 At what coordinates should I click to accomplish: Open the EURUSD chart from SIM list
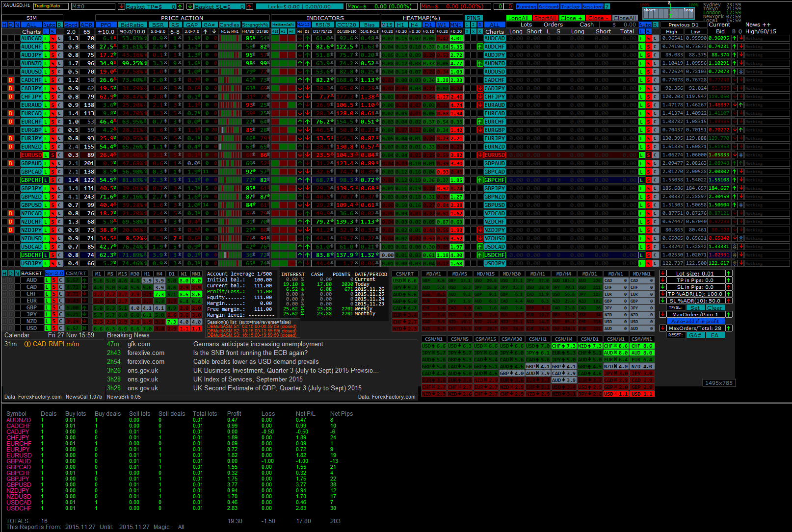click(x=31, y=155)
